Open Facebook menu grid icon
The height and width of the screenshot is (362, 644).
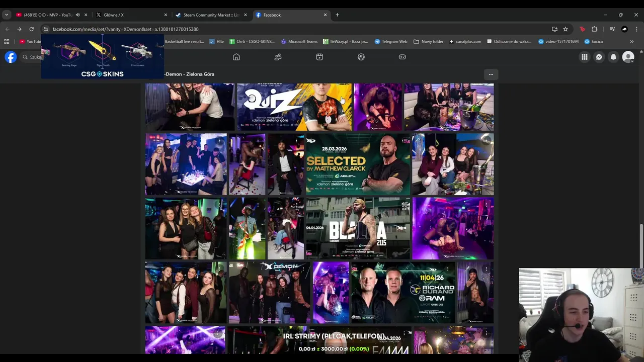585,57
